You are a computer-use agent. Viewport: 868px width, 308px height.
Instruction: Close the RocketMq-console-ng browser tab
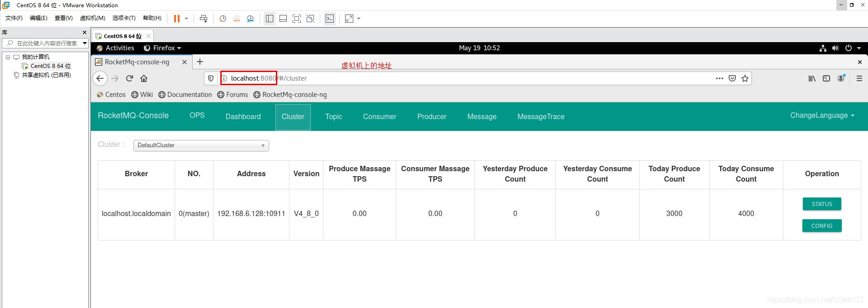[x=185, y=62]
